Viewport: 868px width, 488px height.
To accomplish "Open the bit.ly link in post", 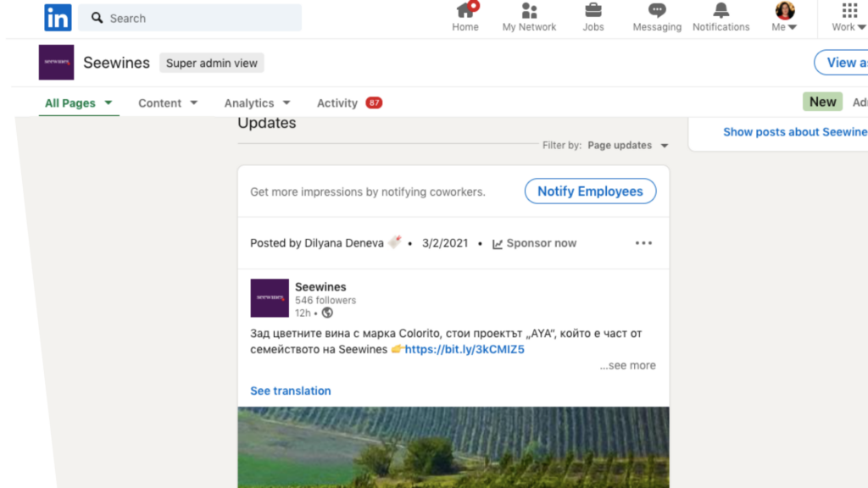I will [465, 349].
